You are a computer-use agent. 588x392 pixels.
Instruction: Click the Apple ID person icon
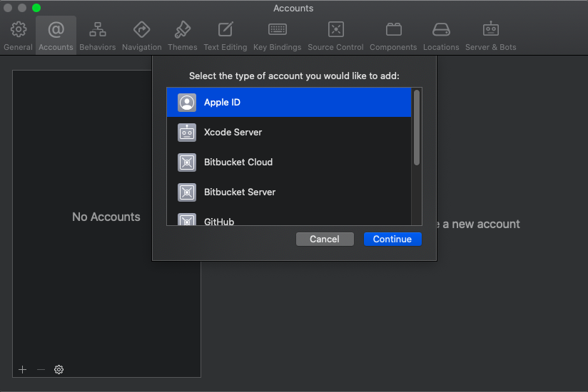187,103
